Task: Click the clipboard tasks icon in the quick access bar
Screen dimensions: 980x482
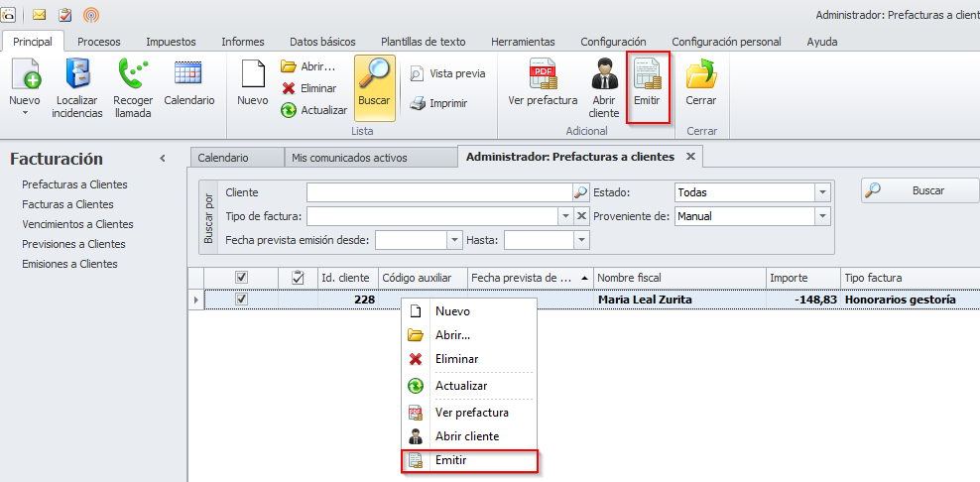Action: point(64,14)
